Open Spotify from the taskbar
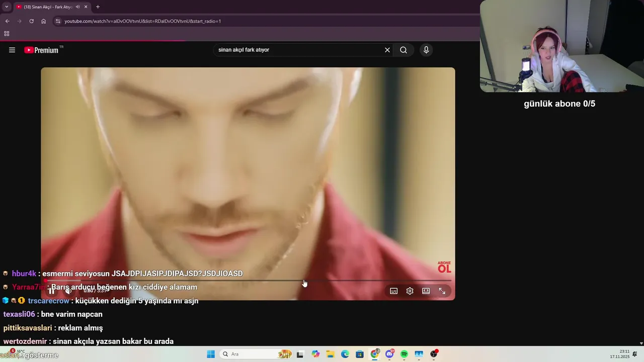The height and width of the screenshot is (362, 644). (404, 354)
